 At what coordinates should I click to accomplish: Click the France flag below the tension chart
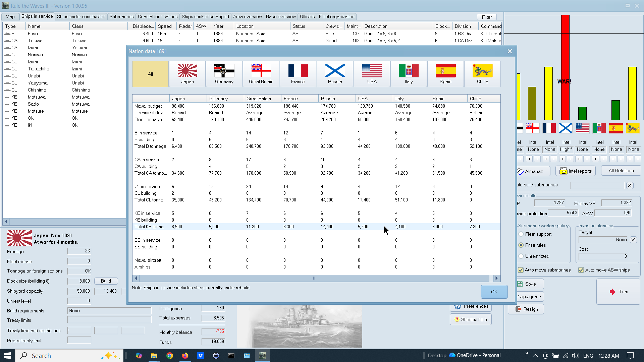pyautogui.click(x=549, y=128)
